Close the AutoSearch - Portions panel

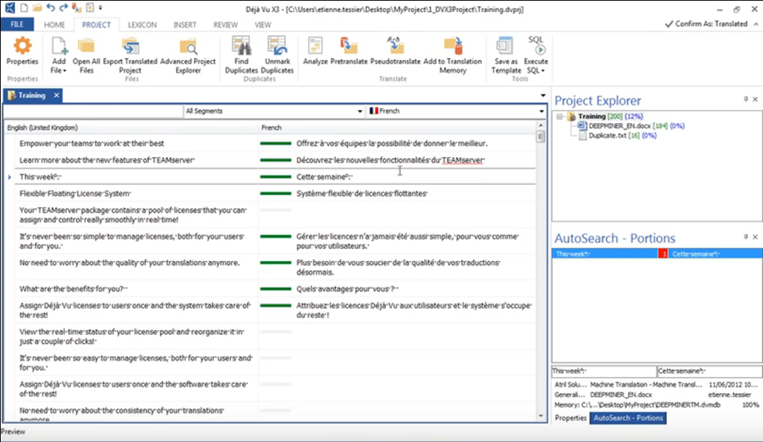755,237
